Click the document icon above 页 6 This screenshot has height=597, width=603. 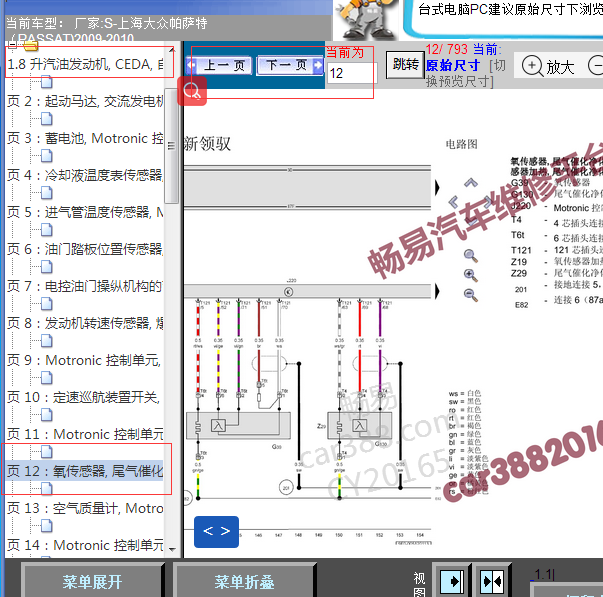click(x=47, y=230)
